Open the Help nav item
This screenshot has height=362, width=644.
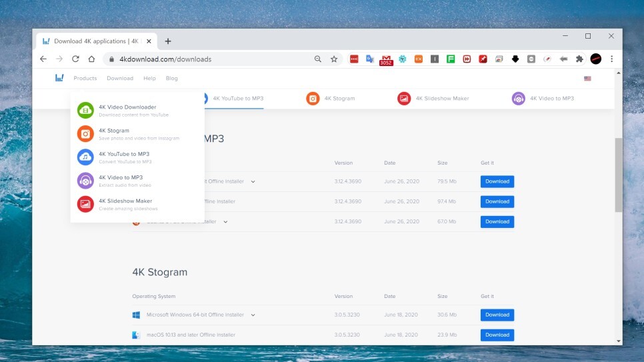click(149, 78)
